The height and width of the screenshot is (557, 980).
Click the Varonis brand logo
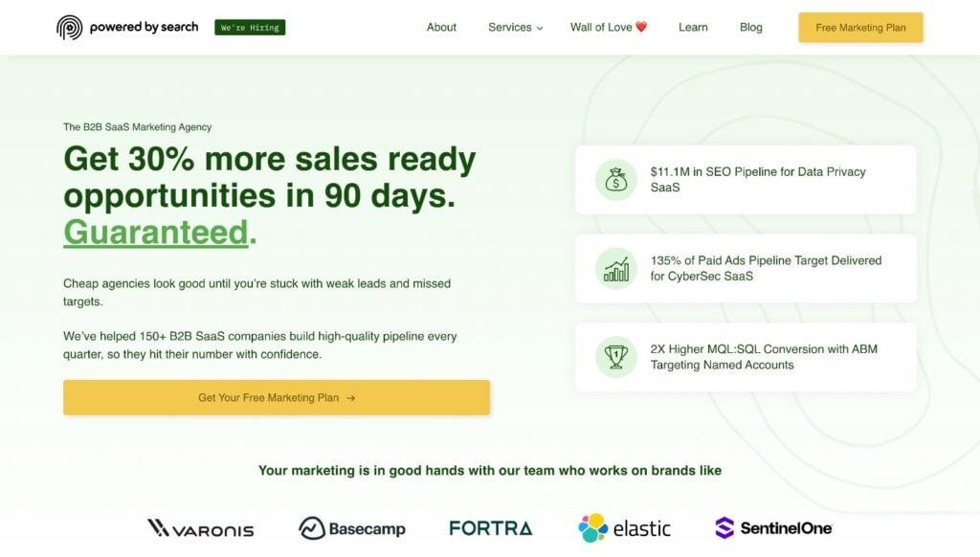coord(200,527)
